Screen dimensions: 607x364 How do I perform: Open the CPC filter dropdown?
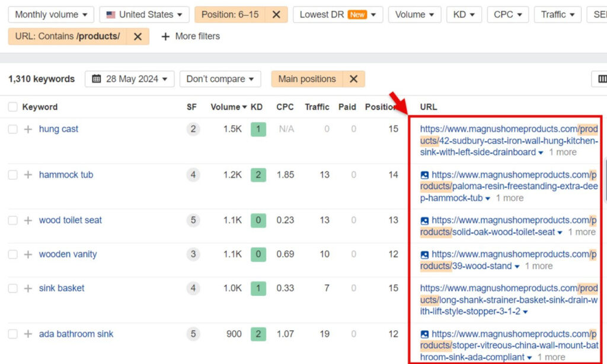[507, 15]
